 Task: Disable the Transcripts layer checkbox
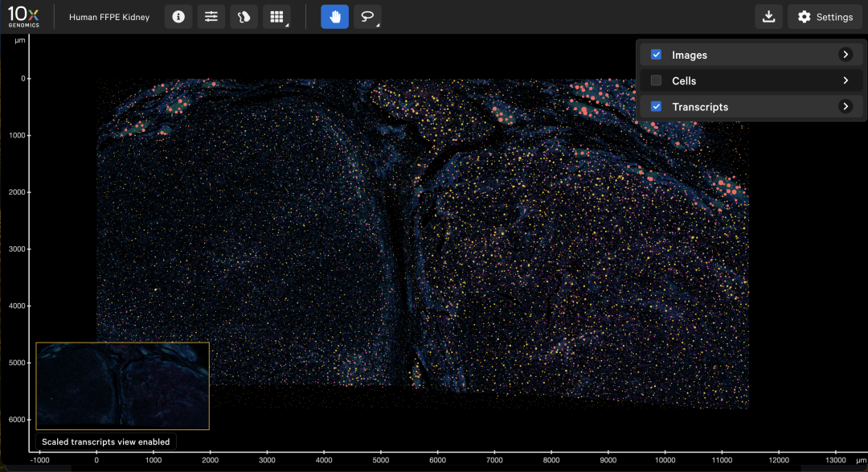tap(656, 106)
